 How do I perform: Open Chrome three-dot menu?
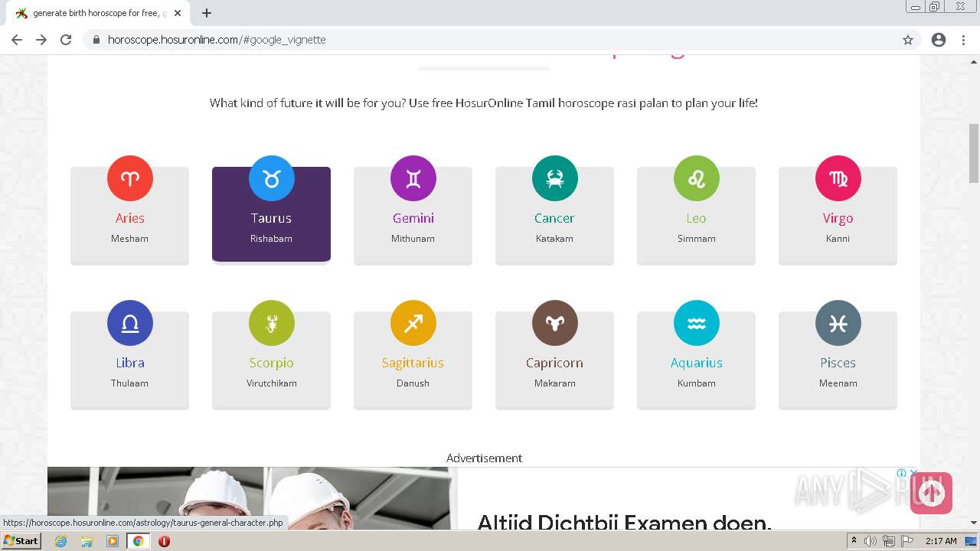point(963,40)
